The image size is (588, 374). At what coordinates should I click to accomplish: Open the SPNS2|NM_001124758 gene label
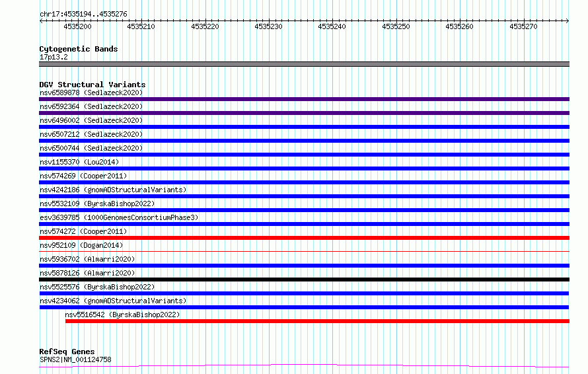(75, 359)
